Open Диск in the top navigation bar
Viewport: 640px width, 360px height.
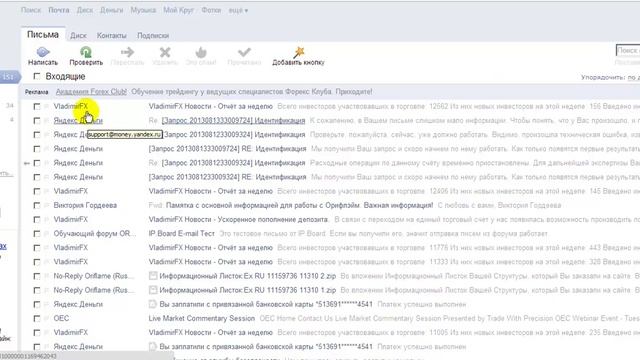(x=84, y=10)
